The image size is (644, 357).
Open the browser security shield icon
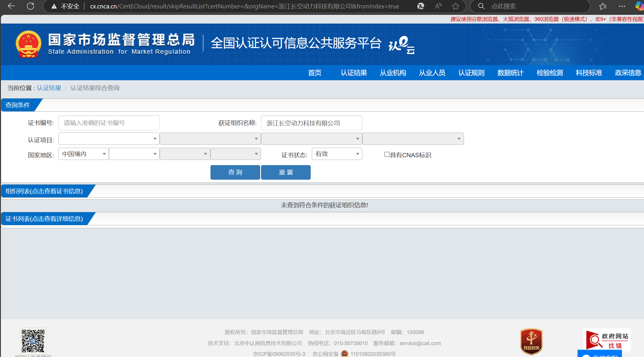pyautogui.click(x=420, y=6)
